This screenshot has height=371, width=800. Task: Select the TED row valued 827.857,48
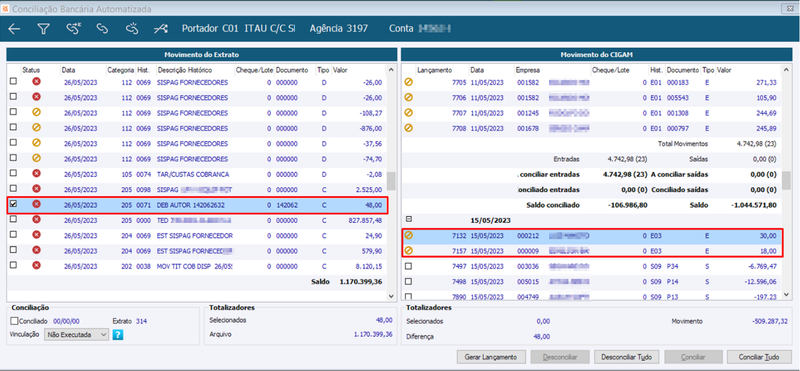click(197, 219)
